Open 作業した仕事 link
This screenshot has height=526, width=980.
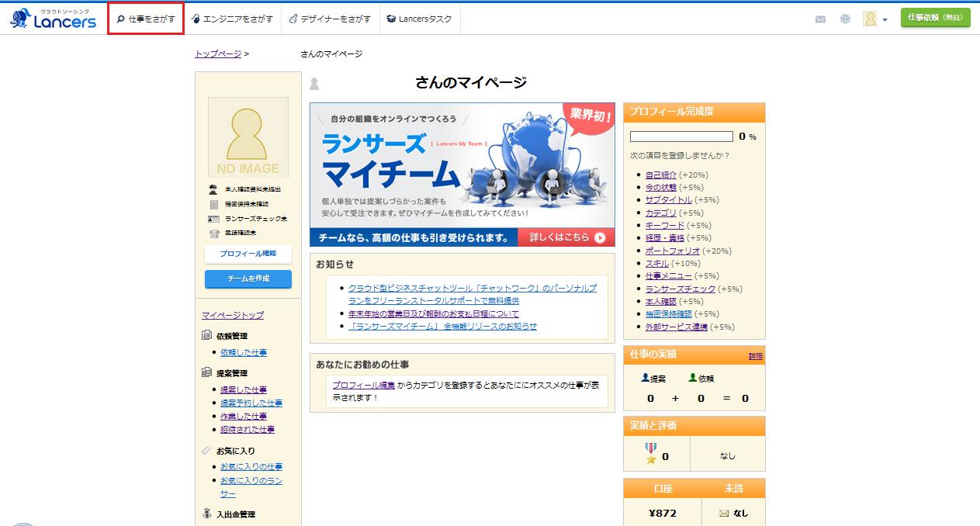tap(244, 416)
